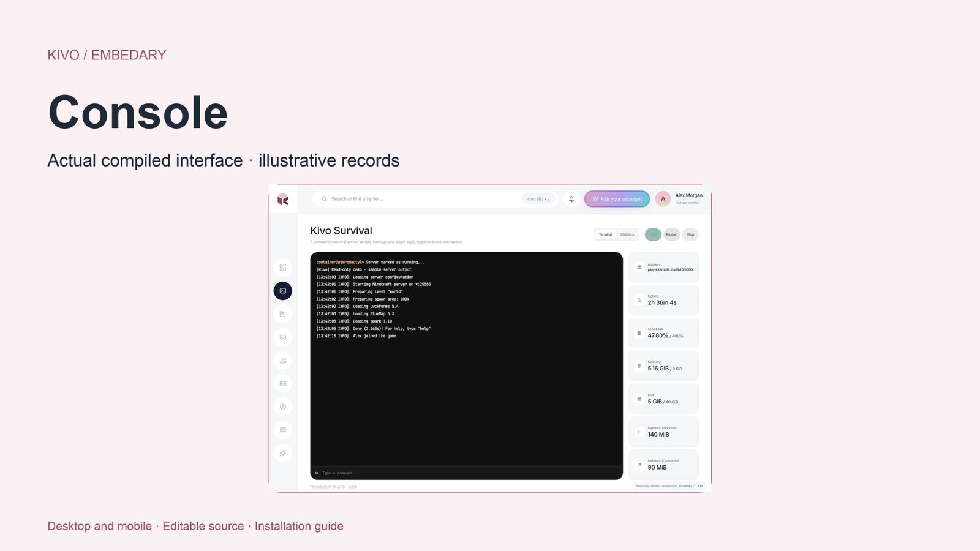Click the Start server button

(x=654, y=234)
